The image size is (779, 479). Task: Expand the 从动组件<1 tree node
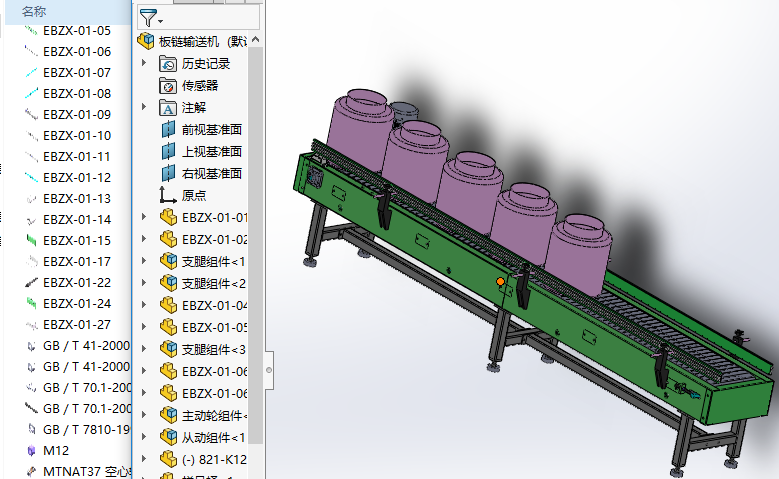click(x=144, y=436)
